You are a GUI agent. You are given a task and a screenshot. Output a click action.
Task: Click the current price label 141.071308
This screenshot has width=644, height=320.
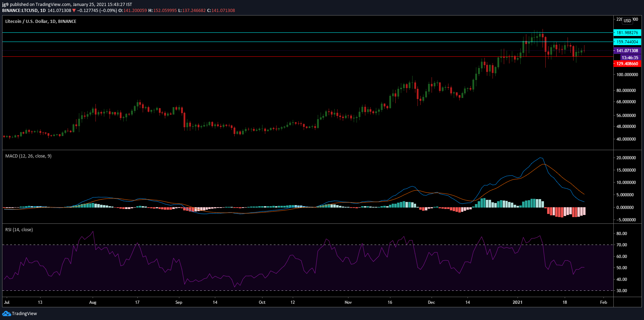(x=627, y=51)
